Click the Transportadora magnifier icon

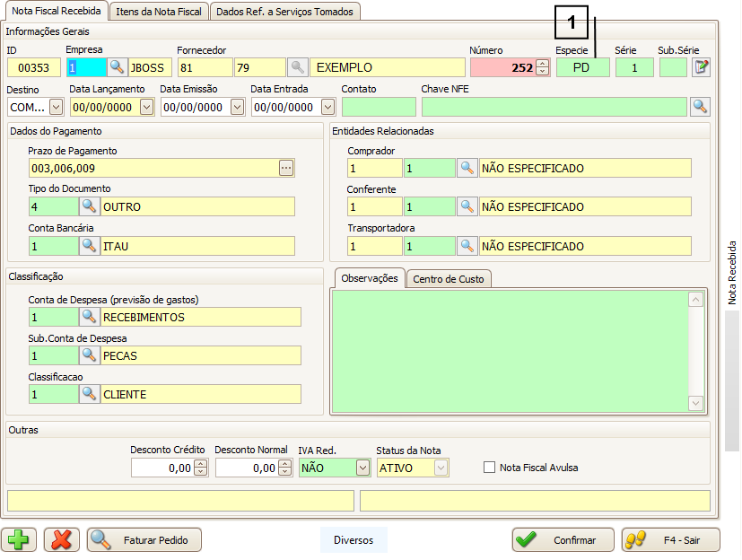point(467,246)
